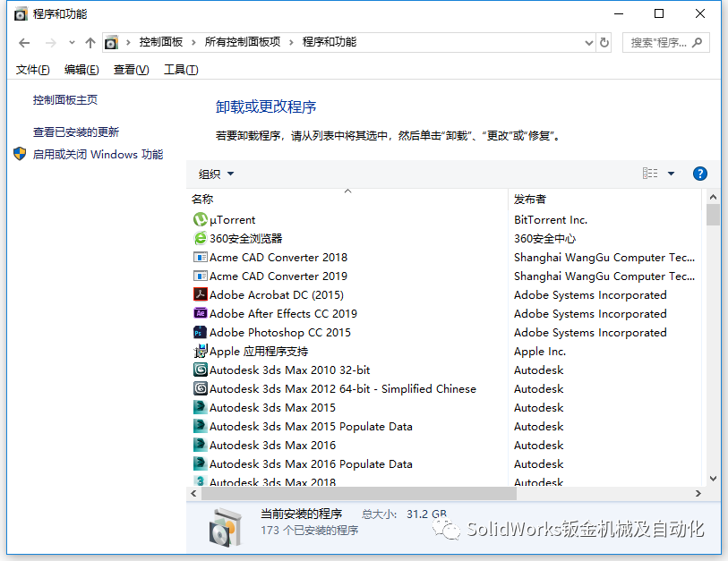Open 控制面板主页 link
Image resolution: width=728 pixels, height=561 pixels.
point(65,100)
